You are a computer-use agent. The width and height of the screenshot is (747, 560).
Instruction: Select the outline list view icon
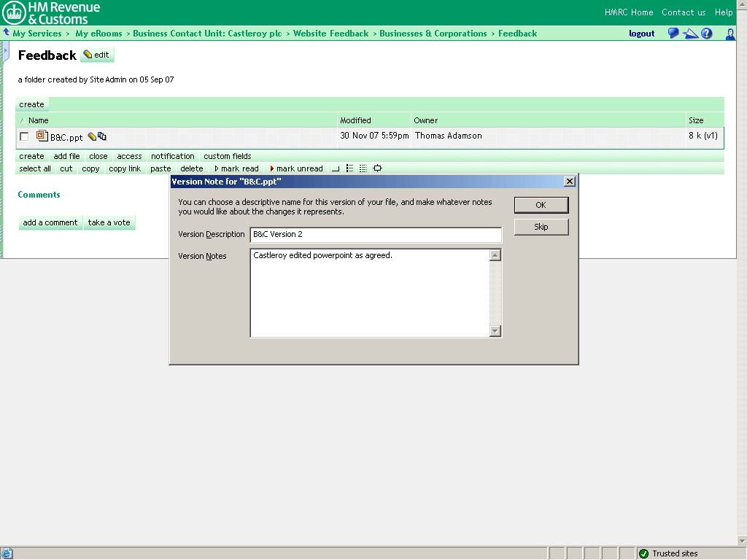pyautogui.click(x=349, y=168)
